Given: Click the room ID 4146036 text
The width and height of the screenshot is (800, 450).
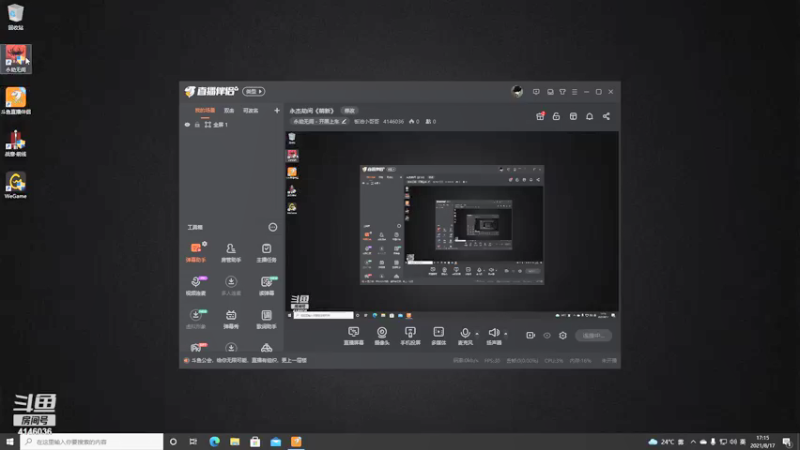Looking at the screenshot, I should click(x=393, y=121).
